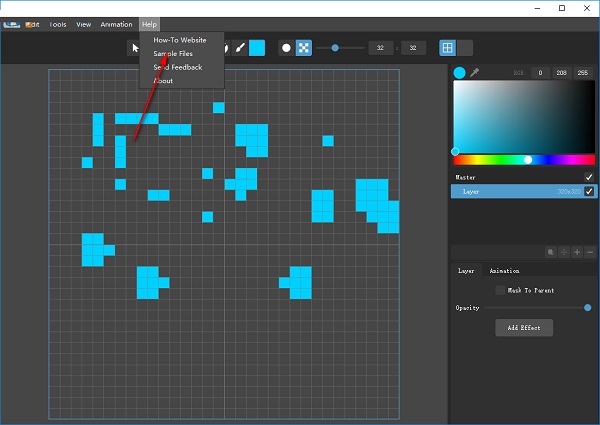Image resolution: width=600 pixels, height=425 pixels.
Task: Toggle Master layer visibility checkbox
Action: click(589, 177)
